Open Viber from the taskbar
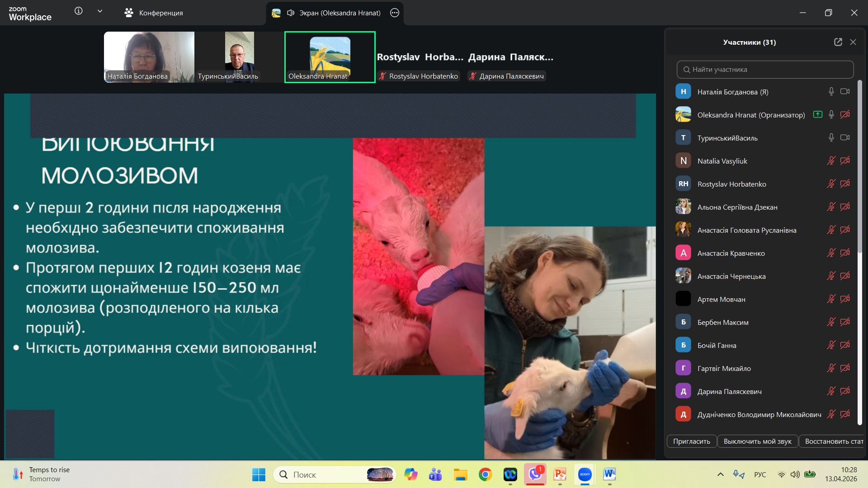868x488 pixels. pyautogui.click(x=535, y=474)
